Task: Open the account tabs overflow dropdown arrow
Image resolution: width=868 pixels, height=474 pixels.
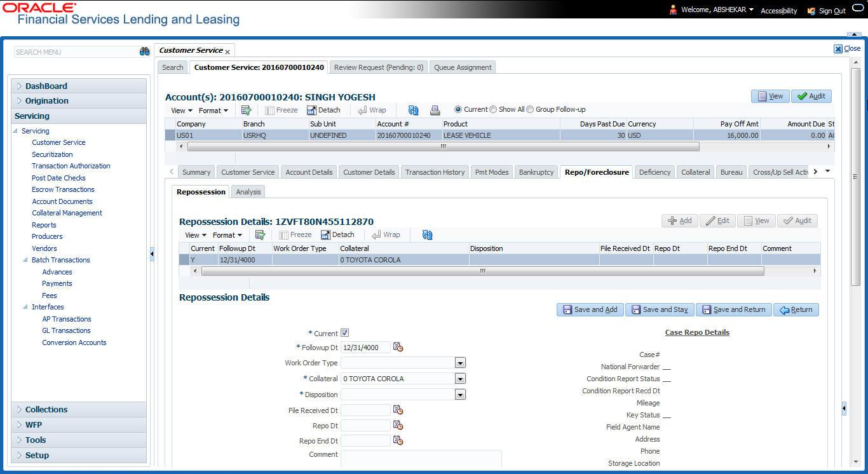Action: click(x=827, y=171)
